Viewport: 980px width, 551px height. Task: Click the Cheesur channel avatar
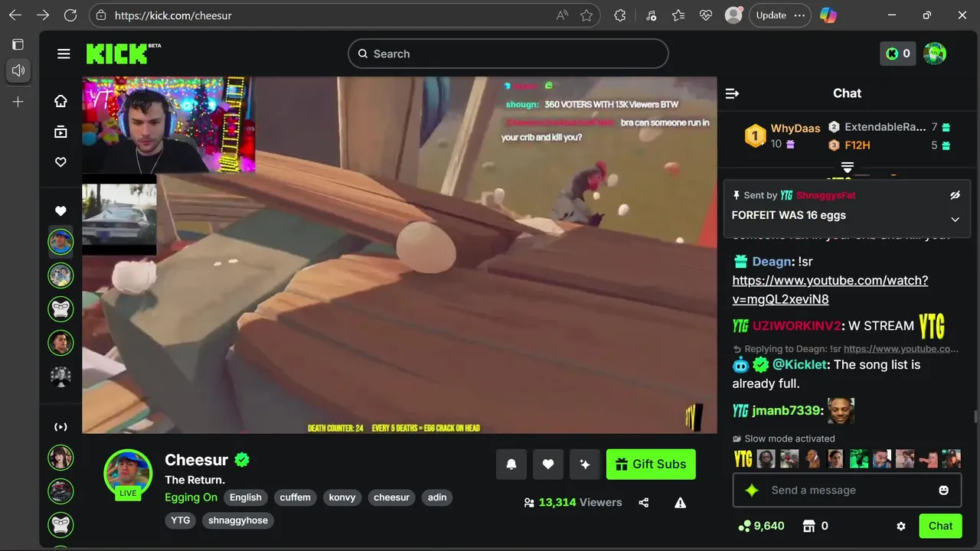(x=128, y=474)
